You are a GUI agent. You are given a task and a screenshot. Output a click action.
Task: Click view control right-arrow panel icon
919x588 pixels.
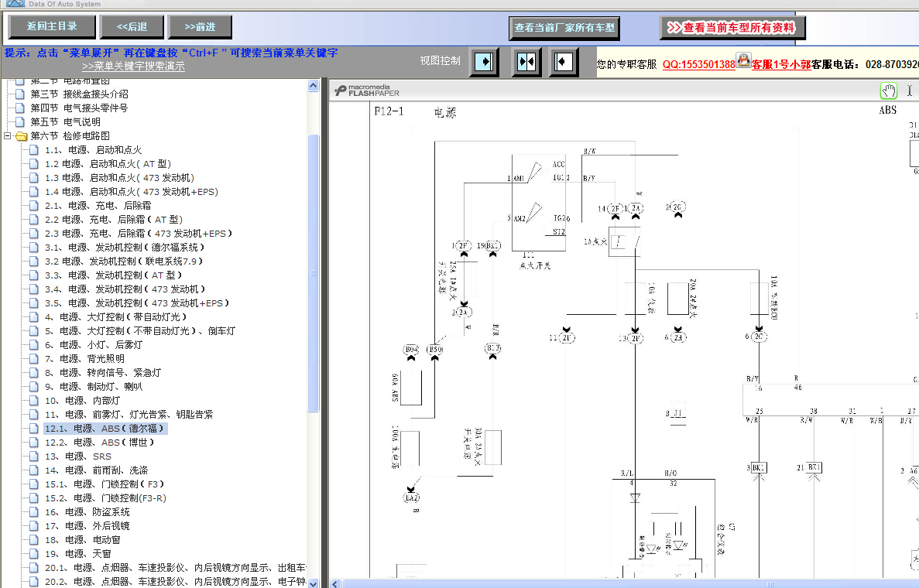point(484,61)
